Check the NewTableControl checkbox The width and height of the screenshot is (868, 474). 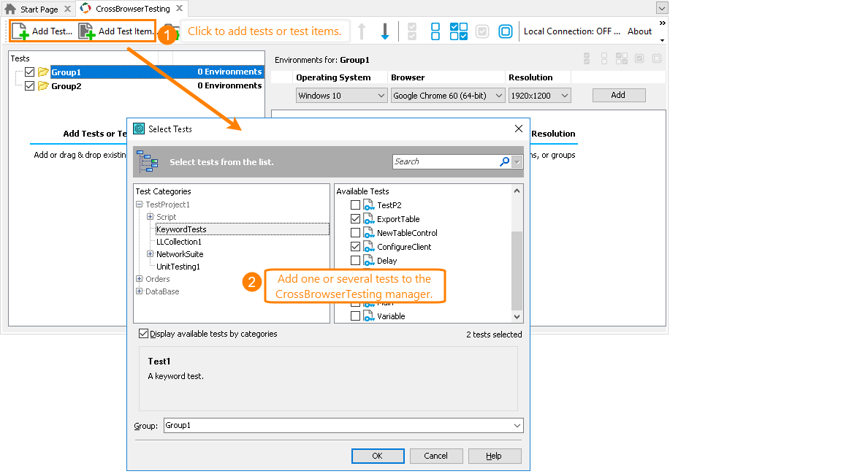click(355, 233)
